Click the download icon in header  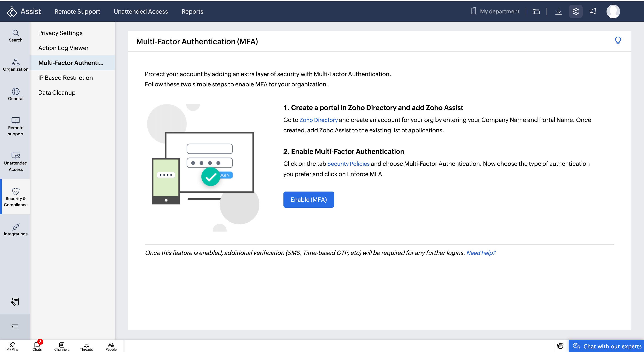click(x=559, y=11)
